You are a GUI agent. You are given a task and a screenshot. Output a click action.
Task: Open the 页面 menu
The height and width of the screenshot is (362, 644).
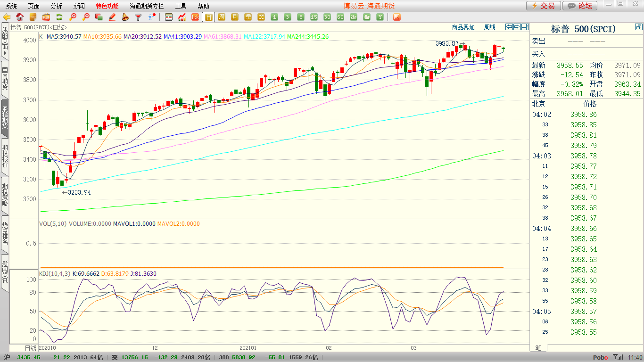(34, 6)
